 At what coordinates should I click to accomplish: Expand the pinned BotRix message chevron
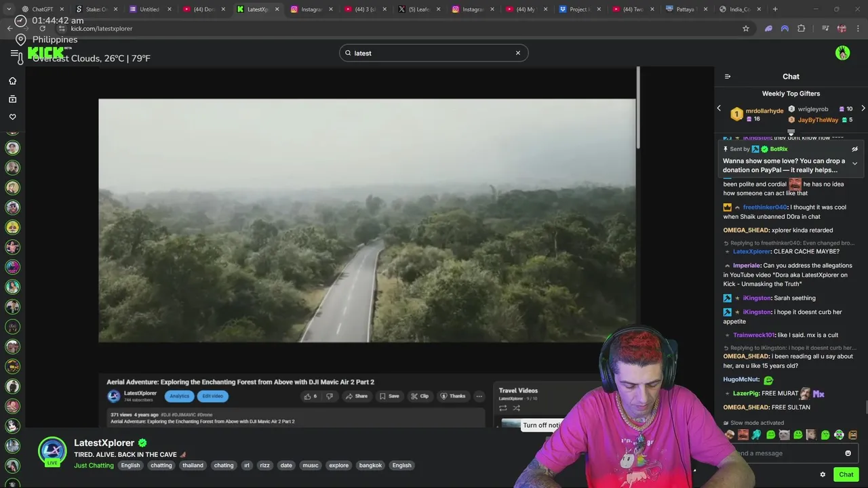[854, 163]
